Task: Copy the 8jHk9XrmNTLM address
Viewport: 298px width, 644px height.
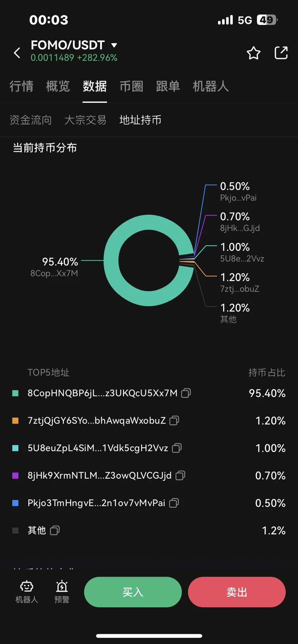Action: [180, 475]
